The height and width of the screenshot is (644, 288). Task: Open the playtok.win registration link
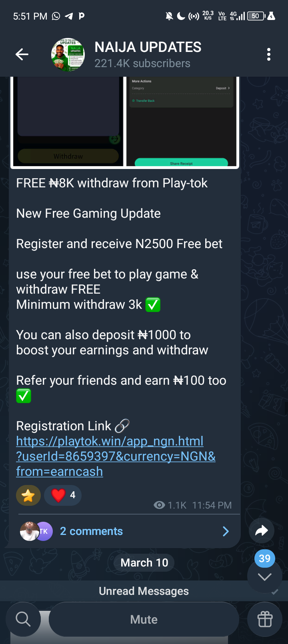click(x=116, y=456)
